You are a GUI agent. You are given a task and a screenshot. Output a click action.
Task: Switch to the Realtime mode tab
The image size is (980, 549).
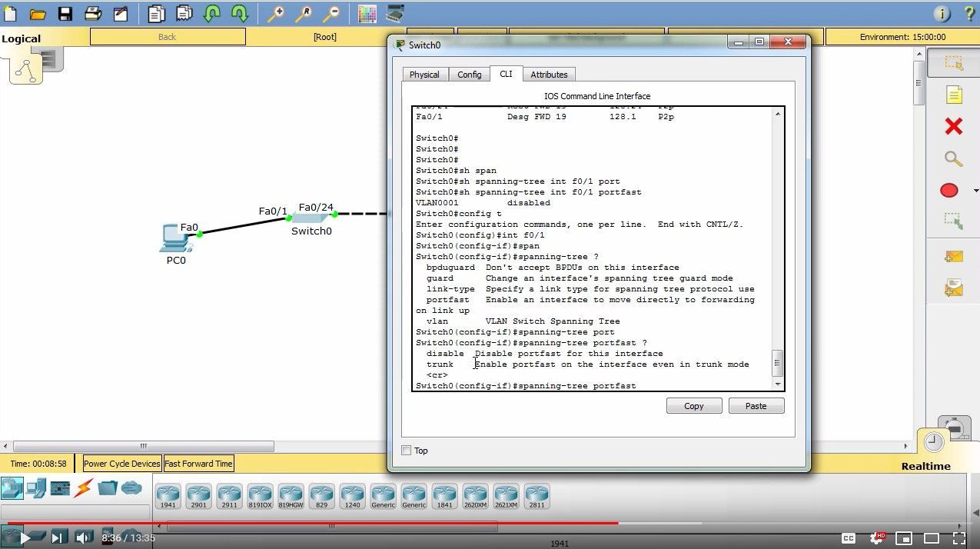(x=925, y=466)
